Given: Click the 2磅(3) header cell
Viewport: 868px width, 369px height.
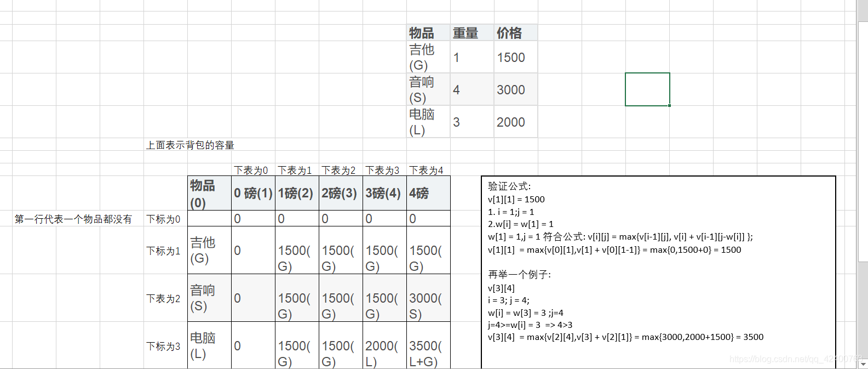Looking at the screenshot, I should [341, 194].
